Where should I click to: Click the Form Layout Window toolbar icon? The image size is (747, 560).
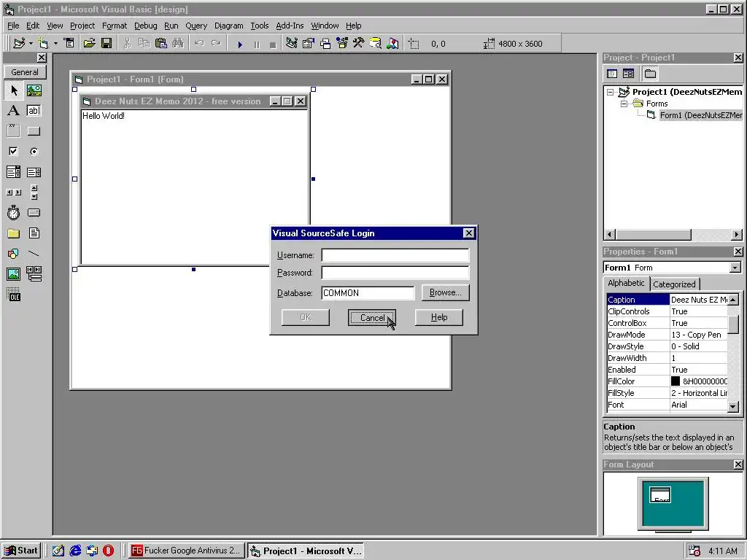click(x=325, y=43)
